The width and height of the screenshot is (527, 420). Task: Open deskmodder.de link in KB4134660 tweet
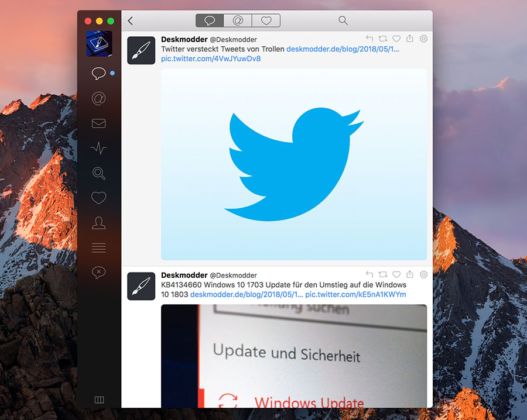pyautogui.click(x=247, y=294)
